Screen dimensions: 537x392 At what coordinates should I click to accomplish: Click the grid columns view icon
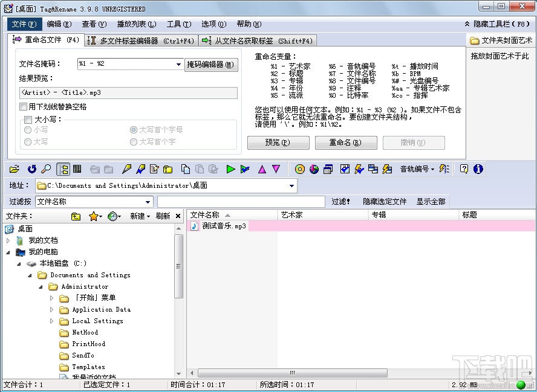77,169
